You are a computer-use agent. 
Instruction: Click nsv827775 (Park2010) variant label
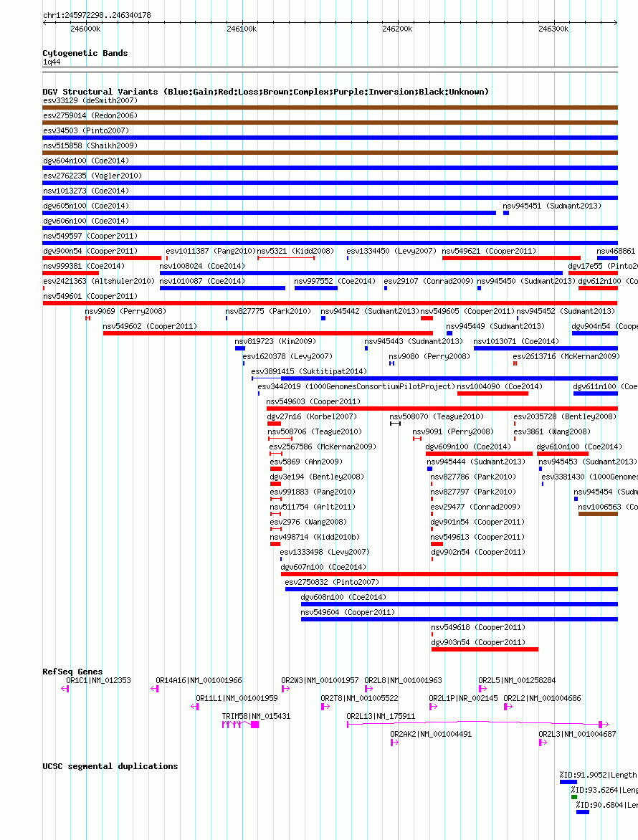pyautogui.click(x=268, y=311)
